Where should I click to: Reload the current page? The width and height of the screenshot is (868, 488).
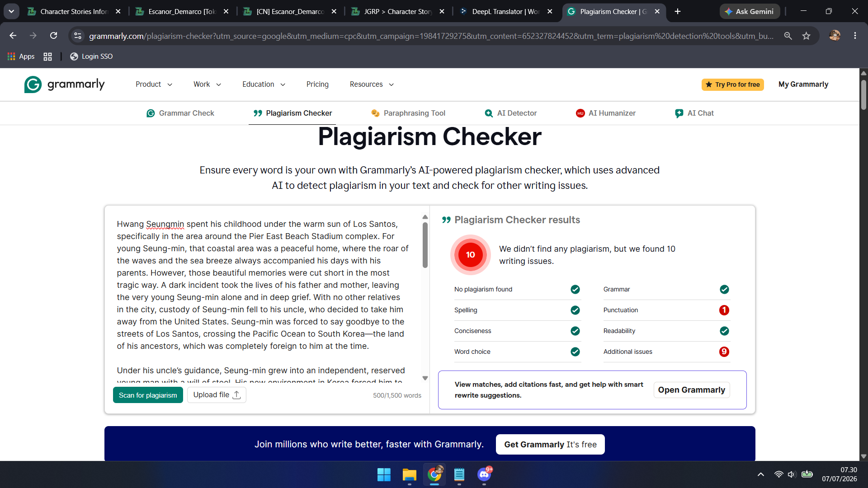tap(53, 36)
